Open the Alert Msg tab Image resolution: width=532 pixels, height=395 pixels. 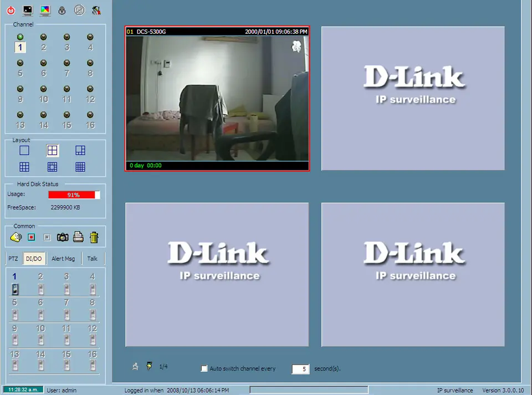coord(63,259)
